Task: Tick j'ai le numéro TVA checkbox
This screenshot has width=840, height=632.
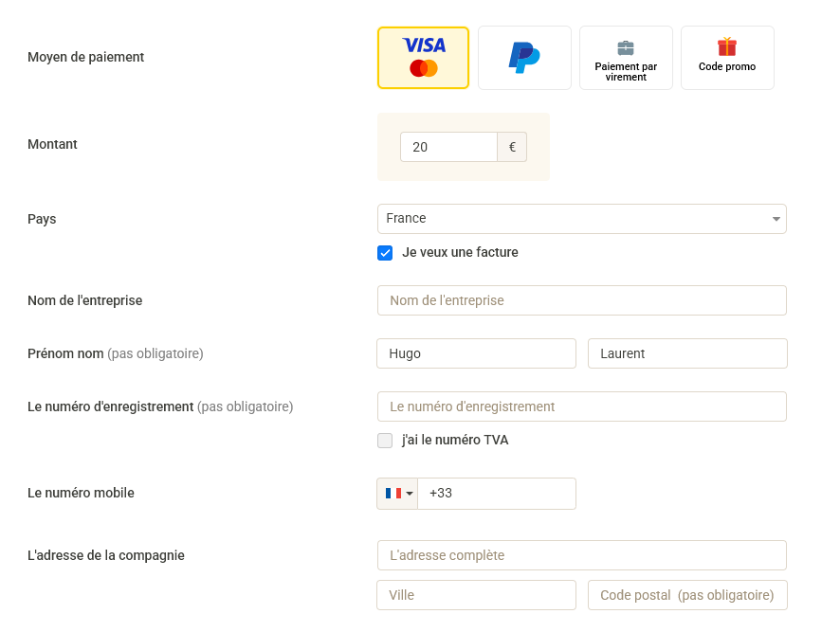Action: (x=385, y=441)
